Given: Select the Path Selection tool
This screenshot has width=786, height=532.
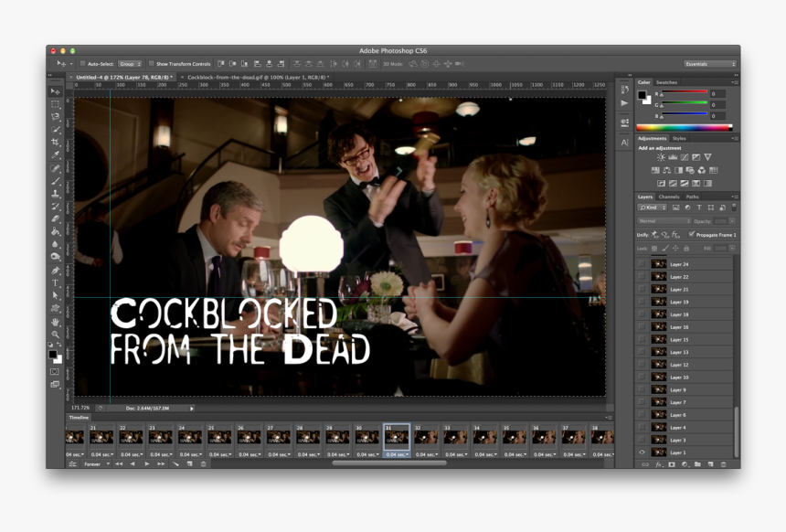Looking at the screenshot, I should [x=55, y=296].
